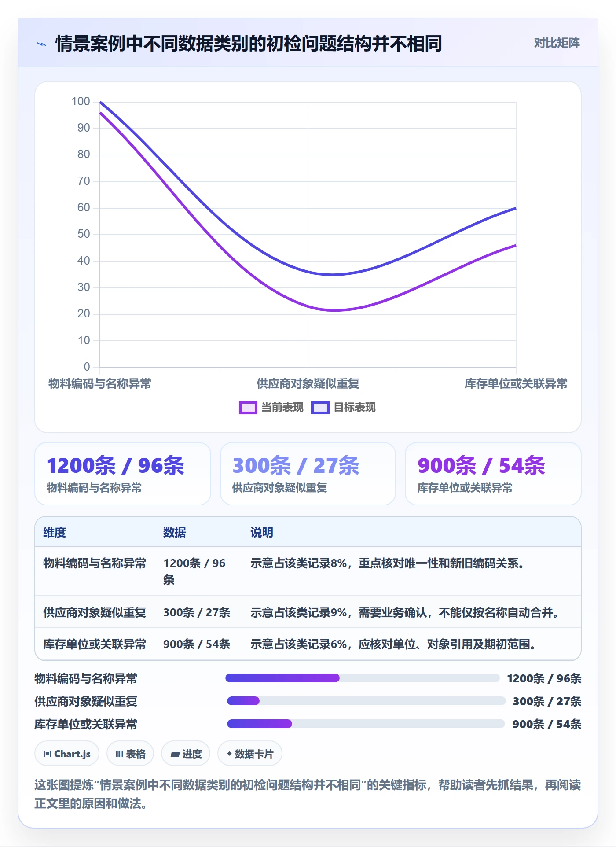Click the description mentioning 示意占该类记录6%
The height and width of the screenshot is (847, 616).
[393, 644]
